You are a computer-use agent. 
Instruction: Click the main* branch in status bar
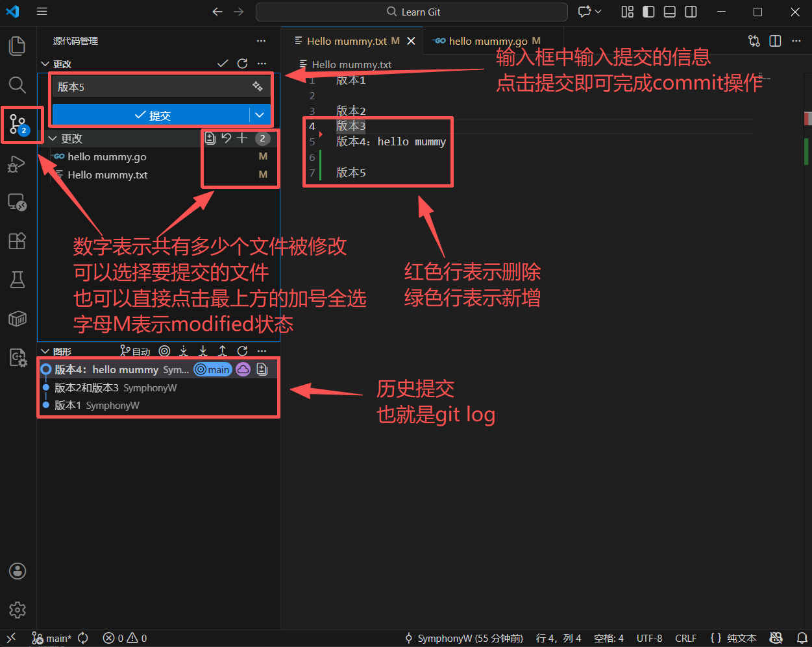click(x=52, y=639)
